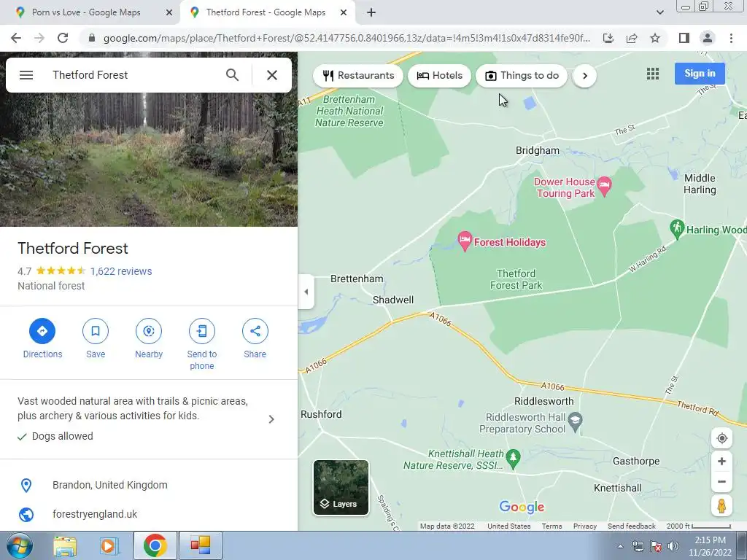
Task: Open Windows Explorer from taskbar
Action: [x=65, y=545]
